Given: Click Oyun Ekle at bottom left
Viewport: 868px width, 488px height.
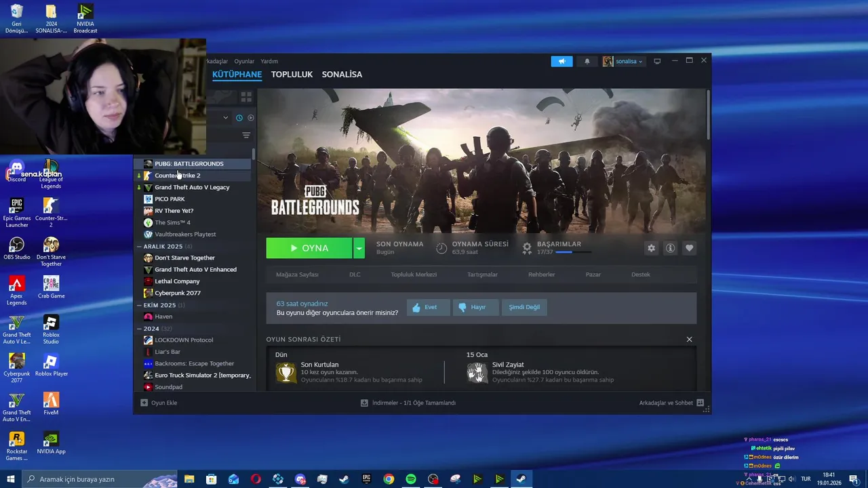Looking at the screenshot, I should [159, 403].
